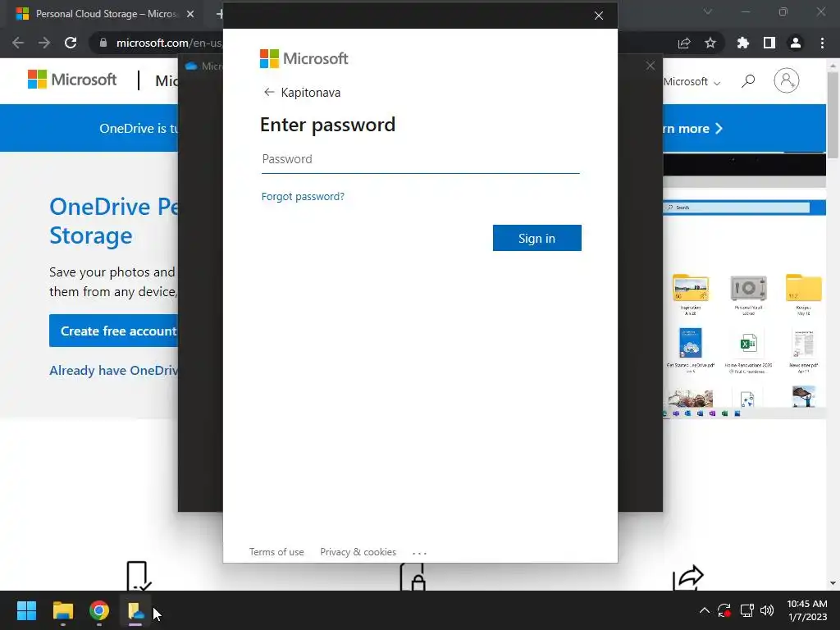Click the Chrome forward navigation arrow
The height and width of the screenshot is (630, 840).
44,43
